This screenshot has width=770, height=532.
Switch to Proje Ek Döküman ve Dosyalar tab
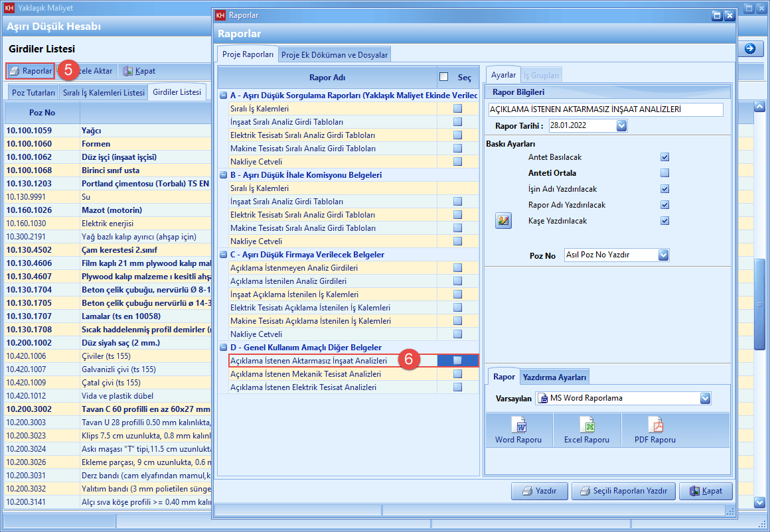coord(335,55)
